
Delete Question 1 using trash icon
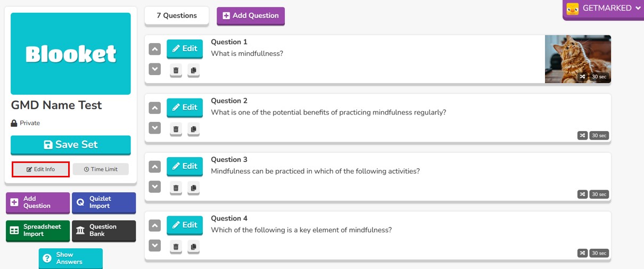point(176,70)
